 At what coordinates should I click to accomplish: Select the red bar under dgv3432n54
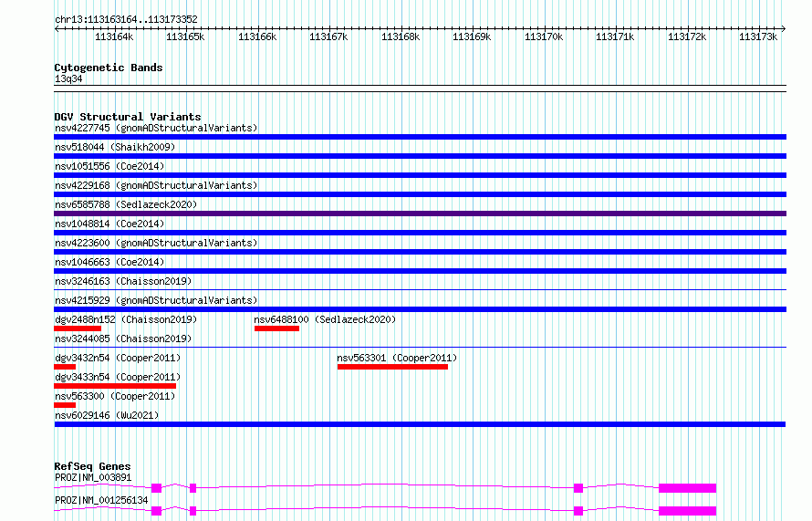(x=65, y=367)
